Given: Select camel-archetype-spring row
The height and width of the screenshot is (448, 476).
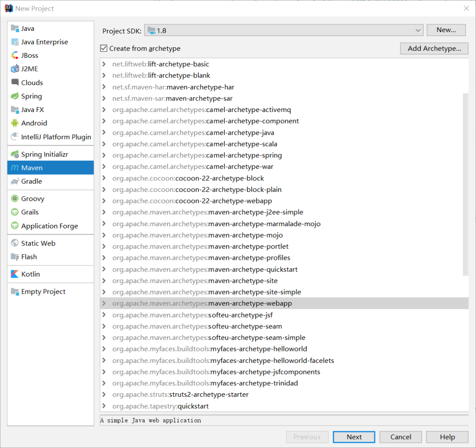Looking at the screenshot, I should tap(284, 155).
